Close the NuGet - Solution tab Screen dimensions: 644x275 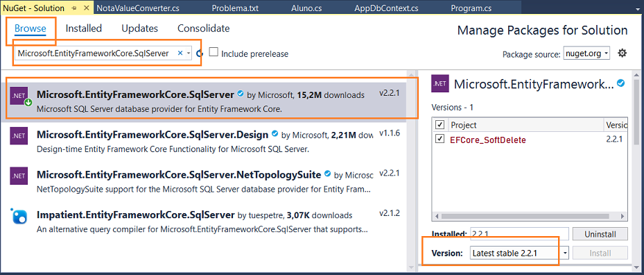(x=86, y=8)
